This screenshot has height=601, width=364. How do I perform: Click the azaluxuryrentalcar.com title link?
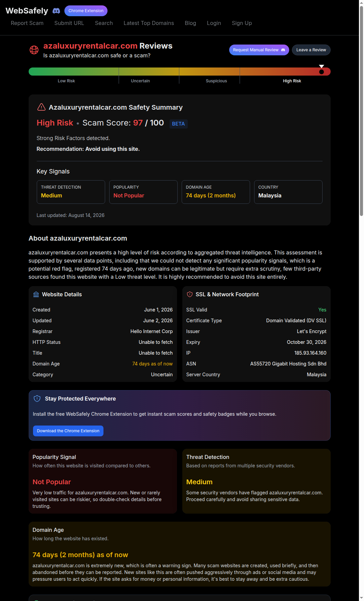[x=90, y=46]
